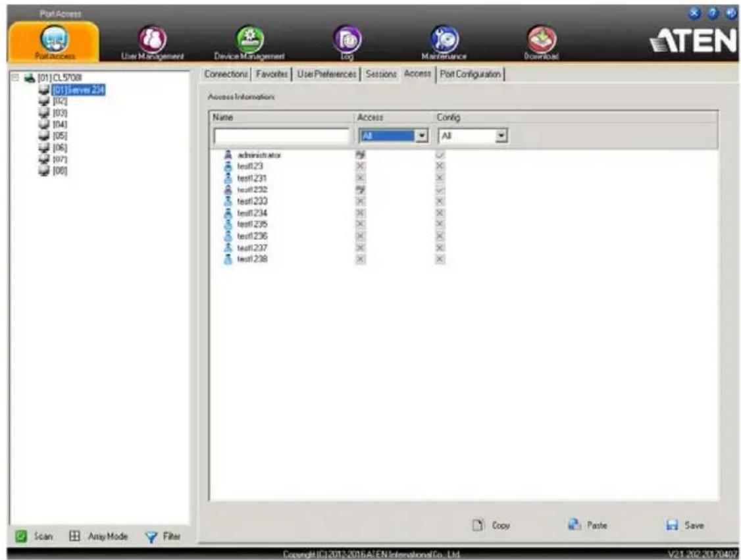Open the Filter option
The height and width of the screenshot is (560, 741).
163,536
